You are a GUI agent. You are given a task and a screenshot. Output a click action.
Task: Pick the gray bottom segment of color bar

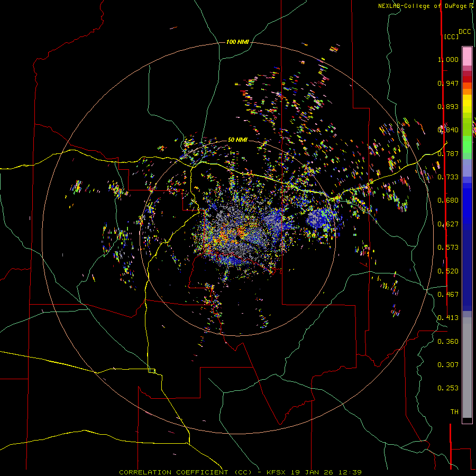pyautogui.click(x=467, y=368)
